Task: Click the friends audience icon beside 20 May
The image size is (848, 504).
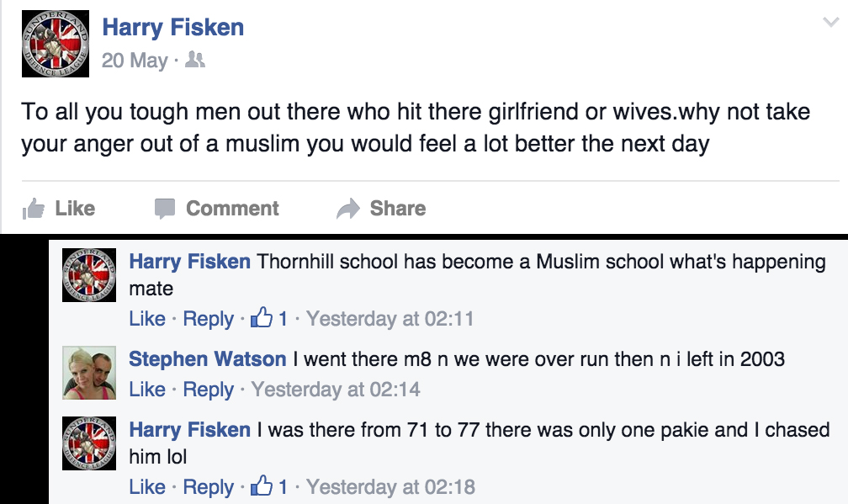Action: [x=195, y=61]
